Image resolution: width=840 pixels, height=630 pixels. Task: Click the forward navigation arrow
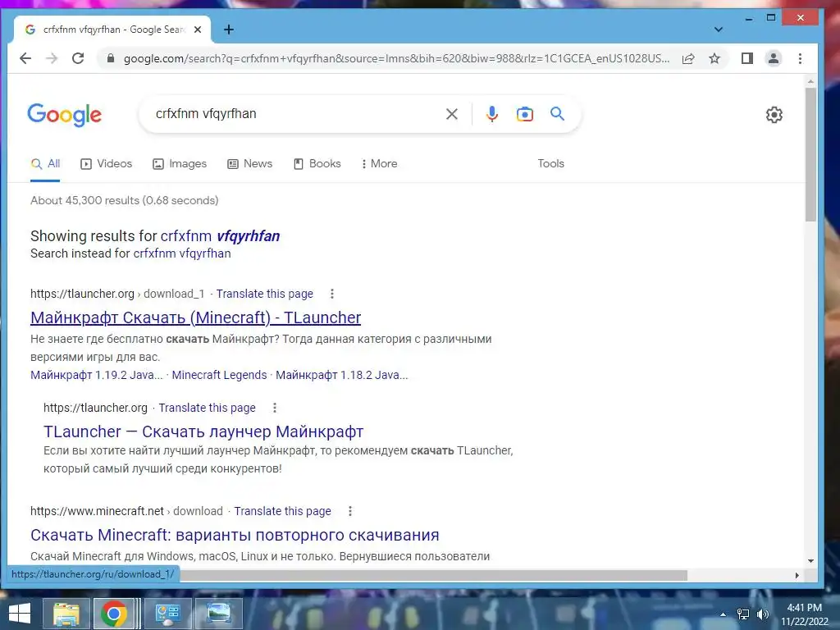click(x=52, y=58)
